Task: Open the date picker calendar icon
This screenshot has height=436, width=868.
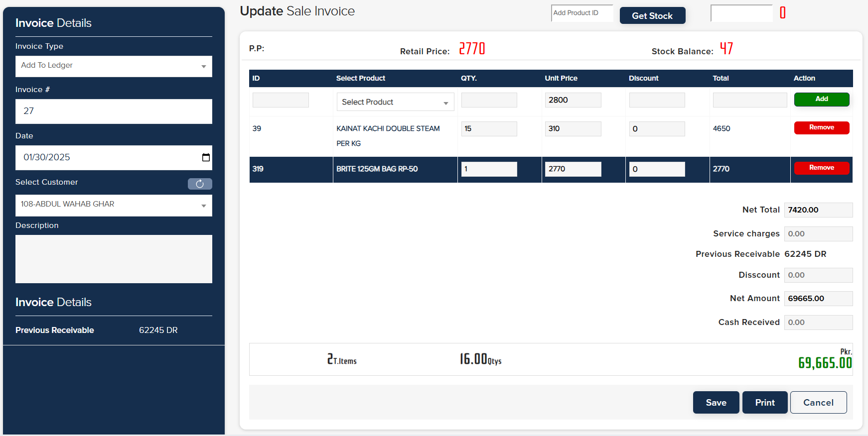Action: click(x=206, y=157)
